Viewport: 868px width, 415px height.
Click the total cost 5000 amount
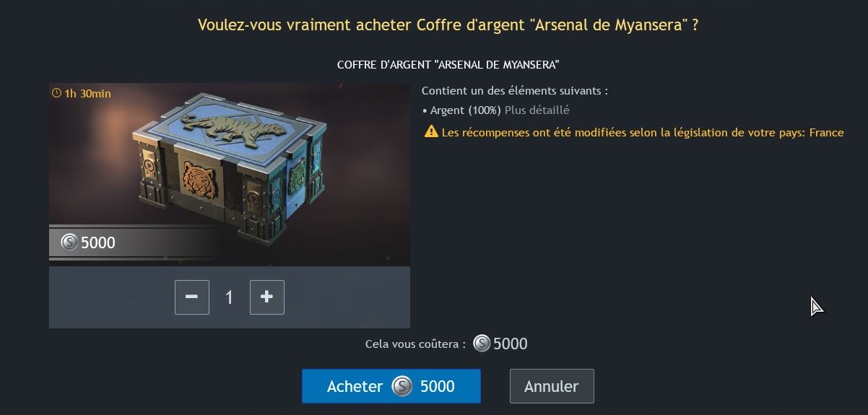click(511, 344)
